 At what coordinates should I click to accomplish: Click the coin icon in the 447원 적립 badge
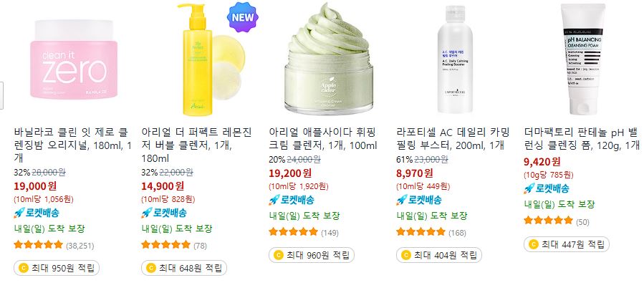(x=533, y=245)
